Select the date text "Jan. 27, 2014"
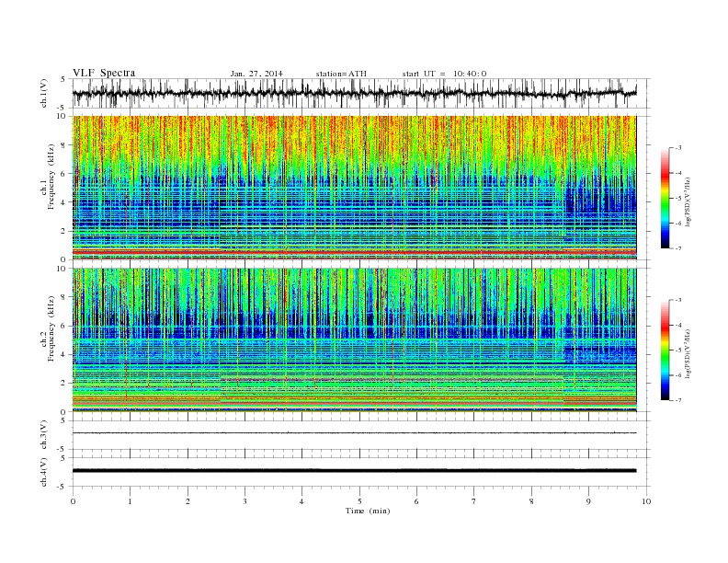 (x=256, y=74)
